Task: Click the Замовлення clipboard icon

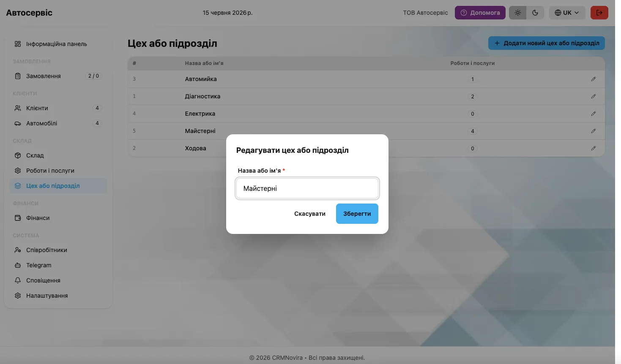Action: click(x=18, y=76)
